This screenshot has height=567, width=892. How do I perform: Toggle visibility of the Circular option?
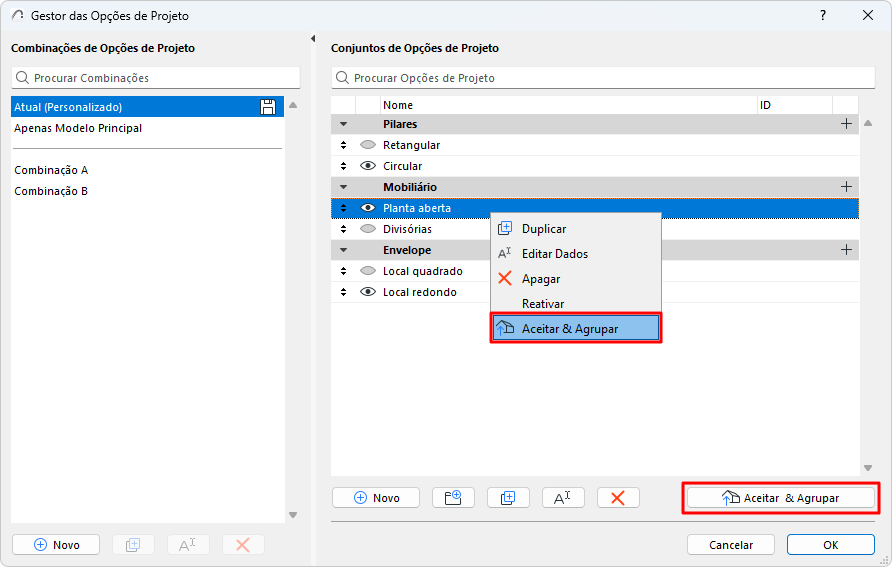[367, 166]
